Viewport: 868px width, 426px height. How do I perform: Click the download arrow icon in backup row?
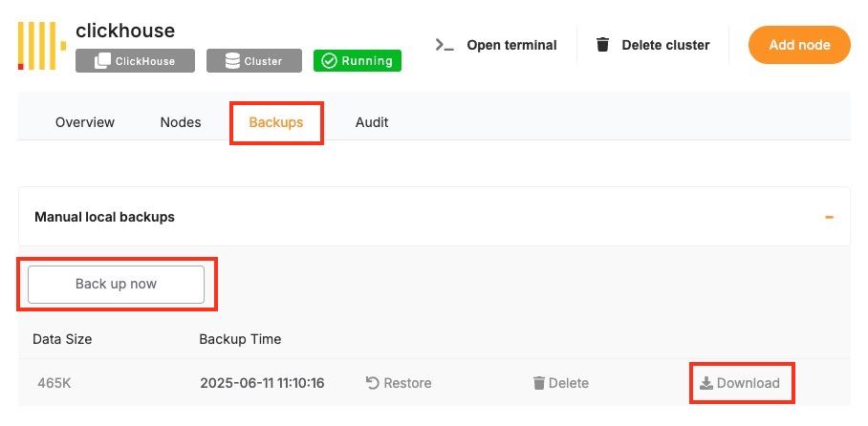(x=706, y=383)
